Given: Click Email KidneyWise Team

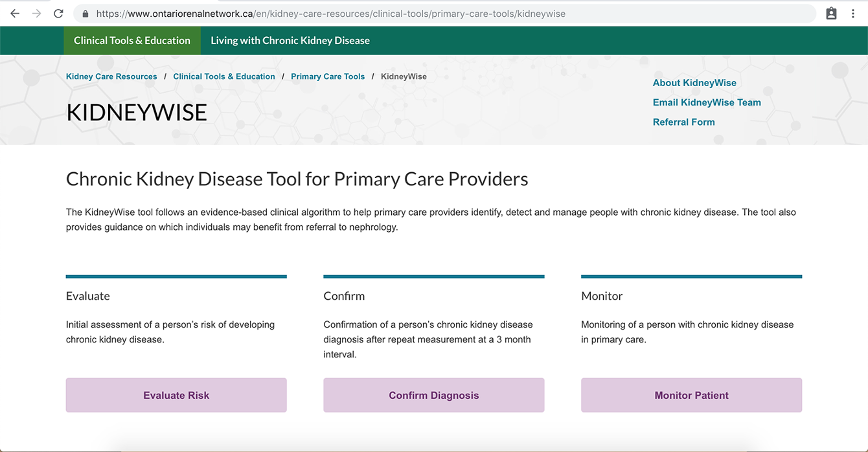Looking at the screenshot, I should tap(707, 102).
